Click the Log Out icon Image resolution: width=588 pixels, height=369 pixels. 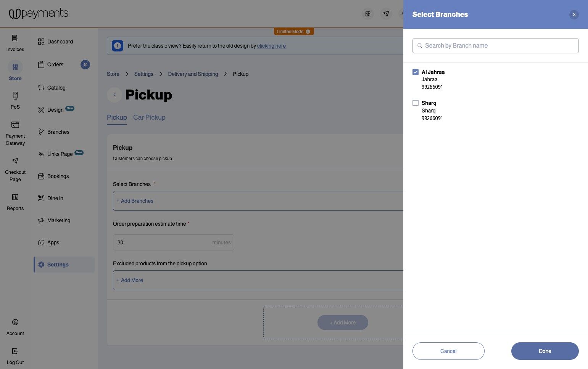[15, 351]
